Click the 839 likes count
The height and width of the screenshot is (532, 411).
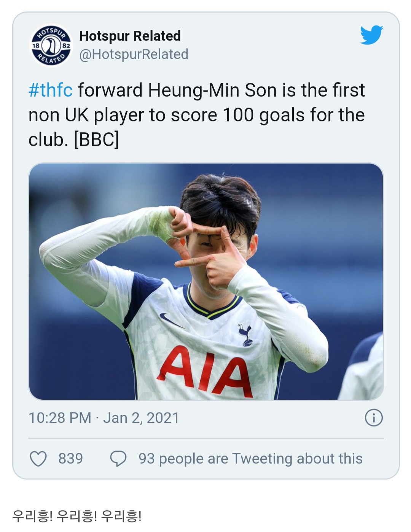click(x=70, y=459)
